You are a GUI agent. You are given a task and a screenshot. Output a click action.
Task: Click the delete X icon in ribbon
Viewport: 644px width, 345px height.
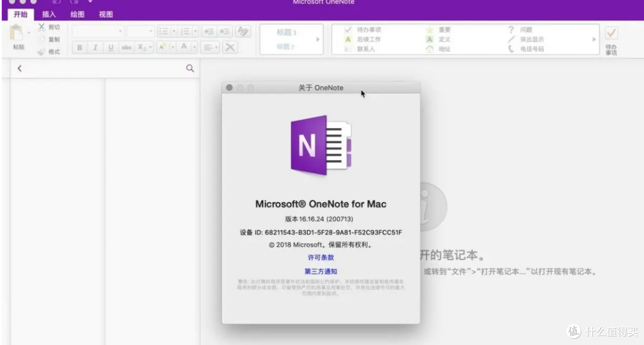click(x=230, y=47)
